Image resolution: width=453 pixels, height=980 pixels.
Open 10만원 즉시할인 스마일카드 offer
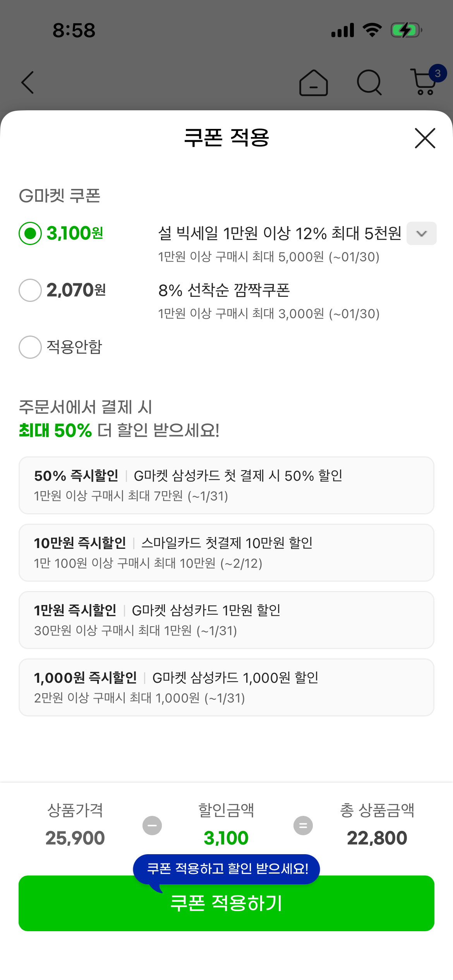pyautogui.click(x=226, y=553)
